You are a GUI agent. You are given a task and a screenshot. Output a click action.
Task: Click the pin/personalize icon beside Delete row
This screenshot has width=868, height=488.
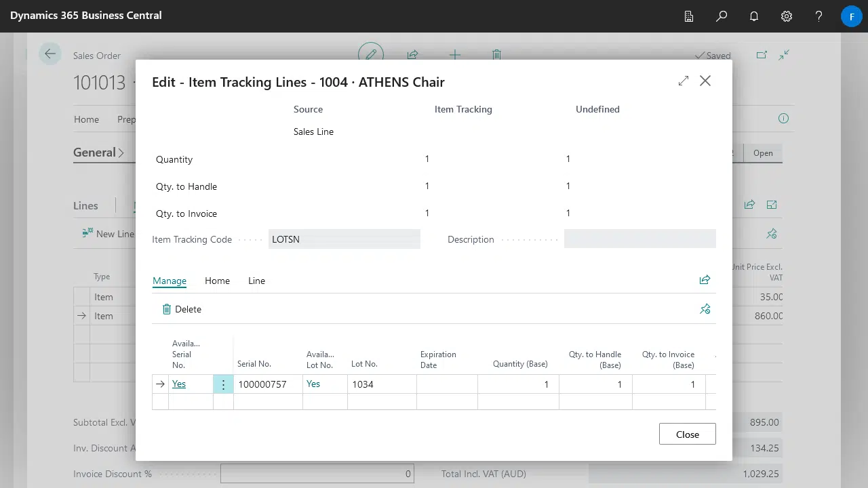pos(705,309)
